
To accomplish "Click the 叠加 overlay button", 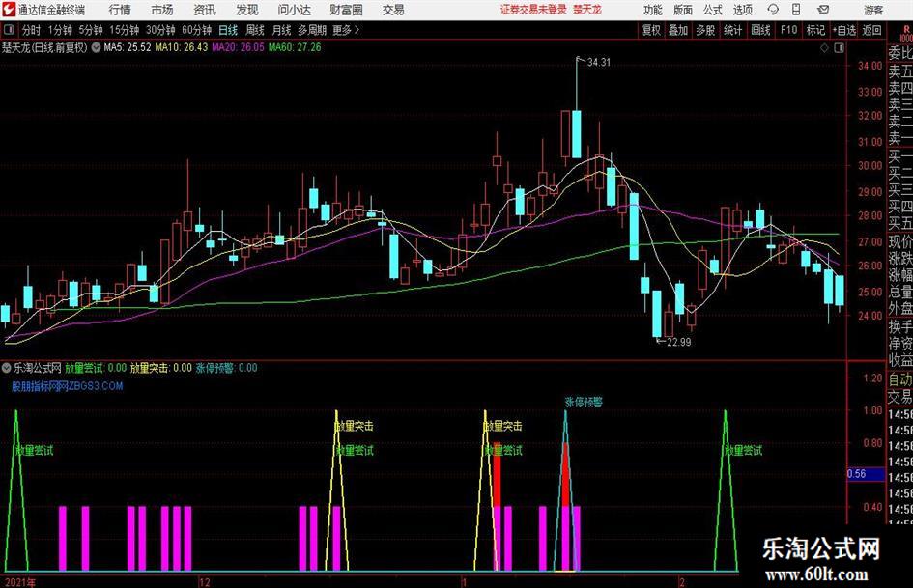I will 678,30.
